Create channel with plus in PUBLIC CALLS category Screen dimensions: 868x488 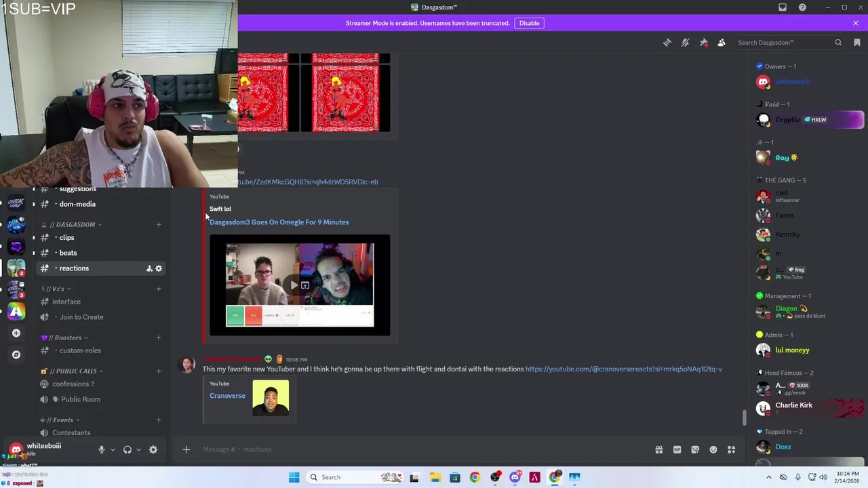pos(159,371)
